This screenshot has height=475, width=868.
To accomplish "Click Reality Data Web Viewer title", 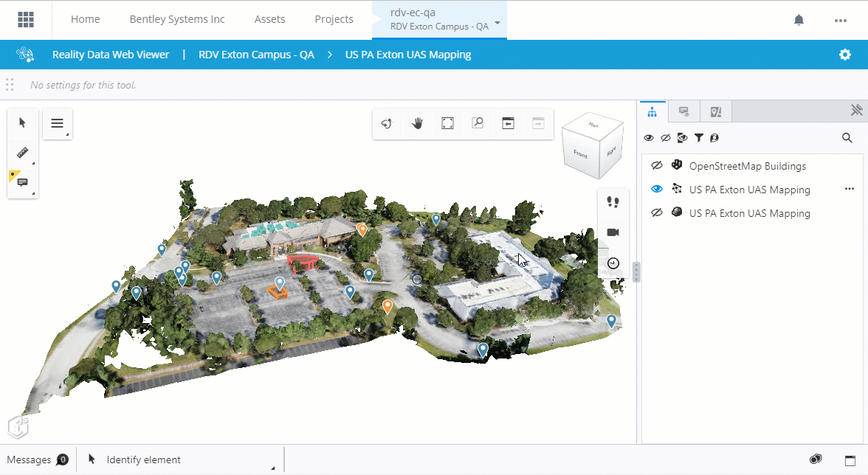I will [x=111, y=55].
